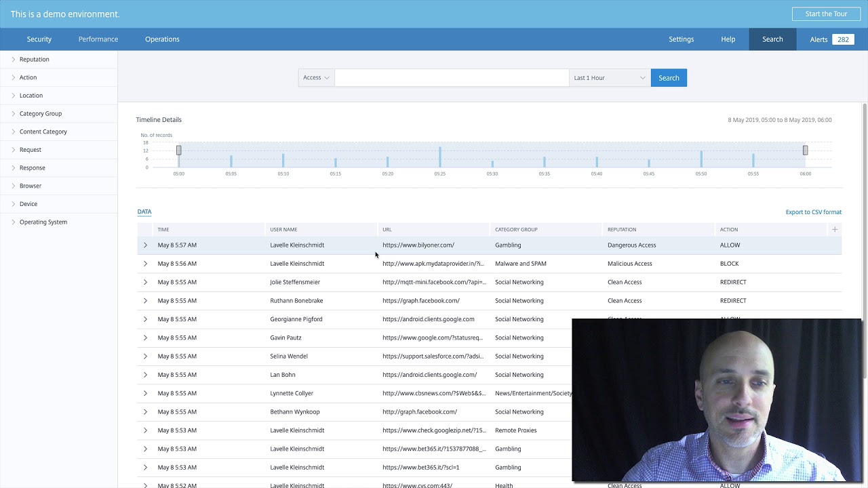Open Alerts with 282 count
The width and height of the screenshot is (868, 488).
(x=831, y=39)
